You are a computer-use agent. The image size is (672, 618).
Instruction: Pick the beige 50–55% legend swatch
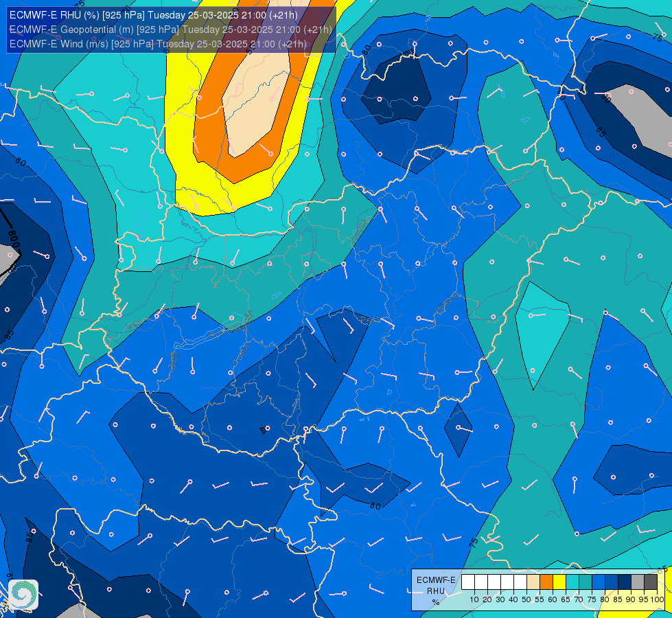click(533, 582)
